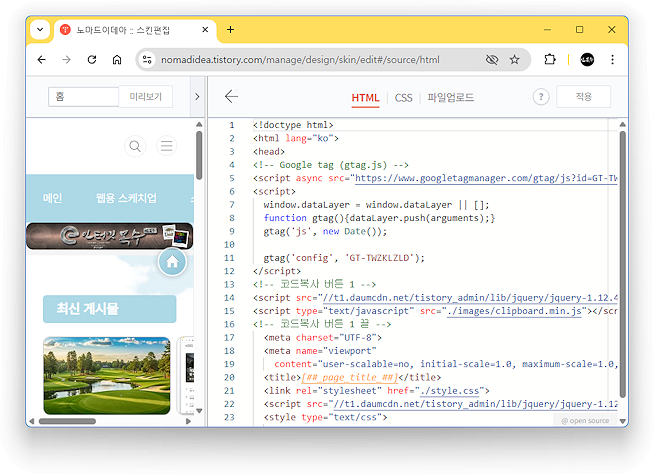Click the <style type="text/css"> line

pos(325,417)
